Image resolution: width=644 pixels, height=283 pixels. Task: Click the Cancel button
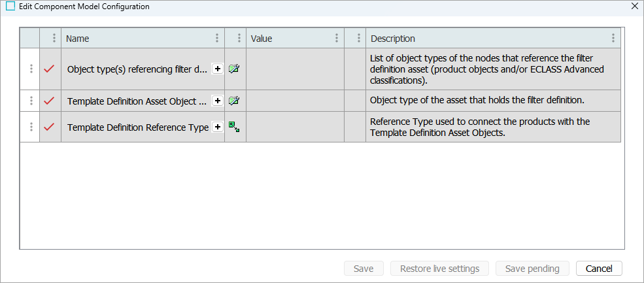599,269
